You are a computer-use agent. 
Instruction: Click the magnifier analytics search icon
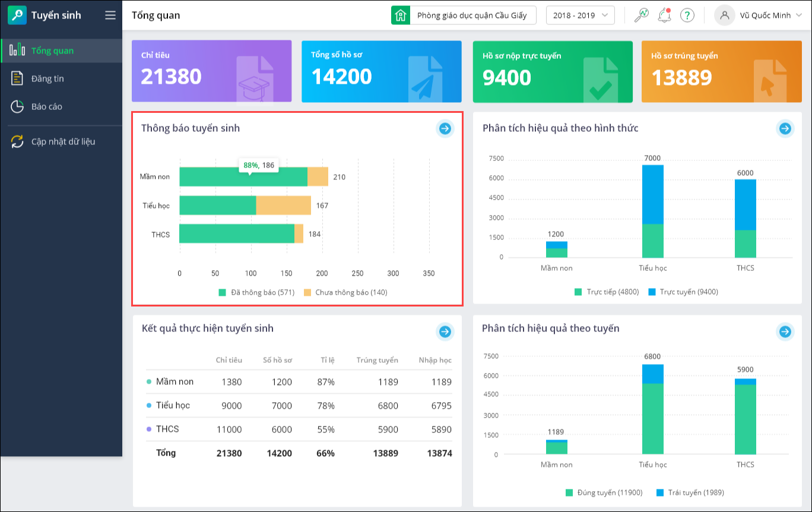[x=641, y=15]
